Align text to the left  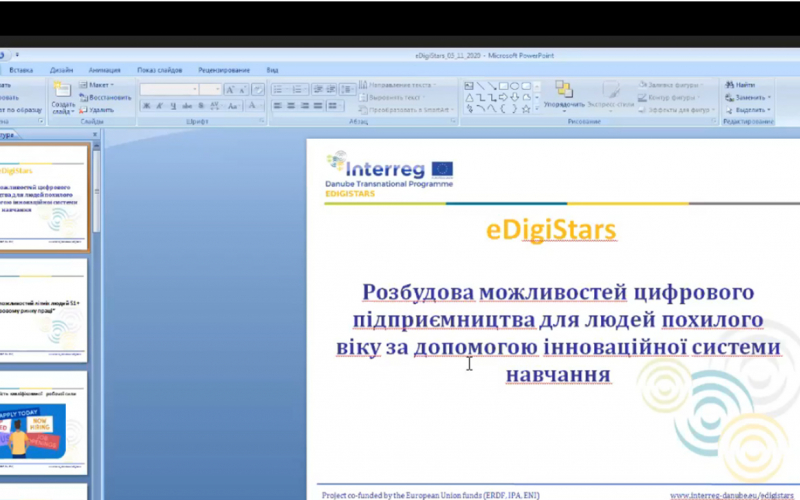278,106
